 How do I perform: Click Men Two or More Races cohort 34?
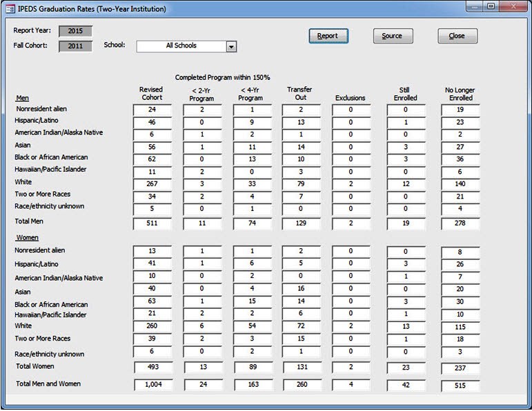[152, 197]
